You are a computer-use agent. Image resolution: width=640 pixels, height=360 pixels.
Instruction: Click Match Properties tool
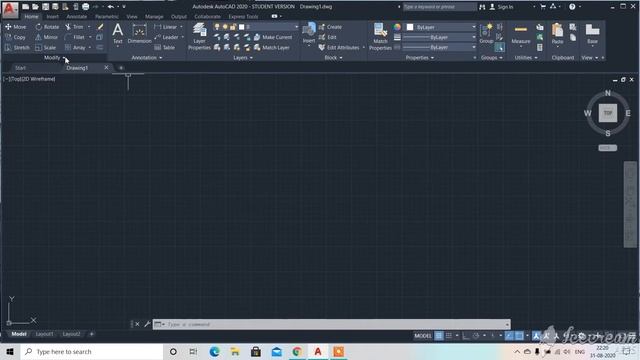coord(380,37)
